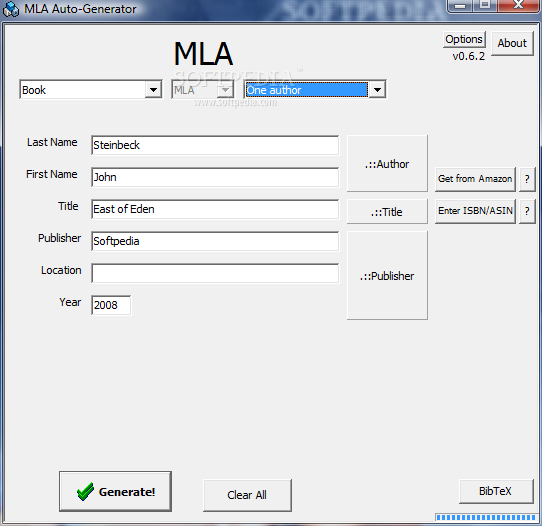The height and width of the screenshot is (526, 542).
Task: Open the Options dialog
Action: pos(464,39)
